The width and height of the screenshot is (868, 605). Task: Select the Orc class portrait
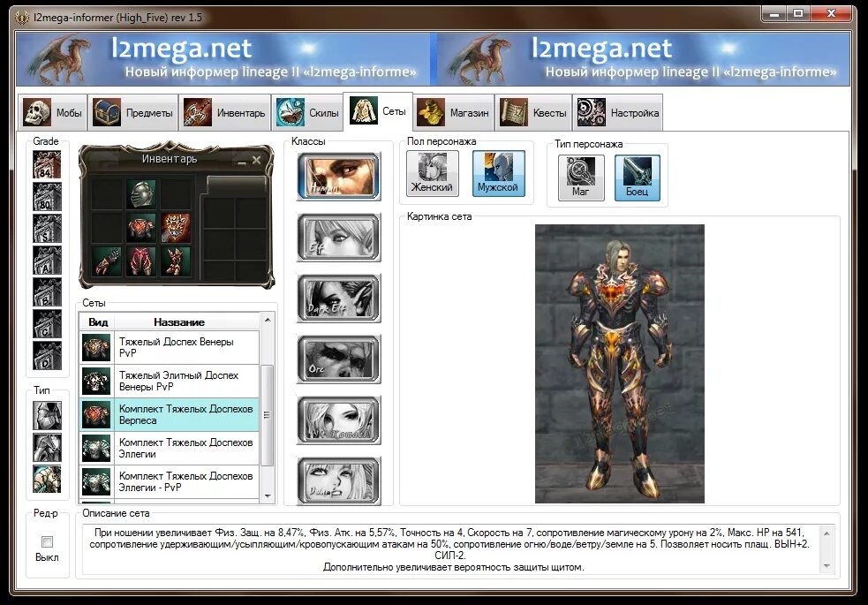click(339, 359)
